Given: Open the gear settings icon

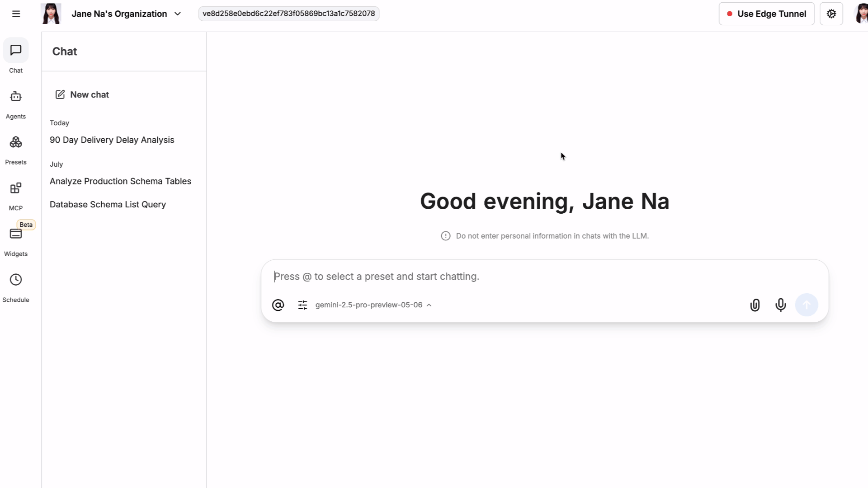Looking at the screenshot, I should [x=831, y=14].
